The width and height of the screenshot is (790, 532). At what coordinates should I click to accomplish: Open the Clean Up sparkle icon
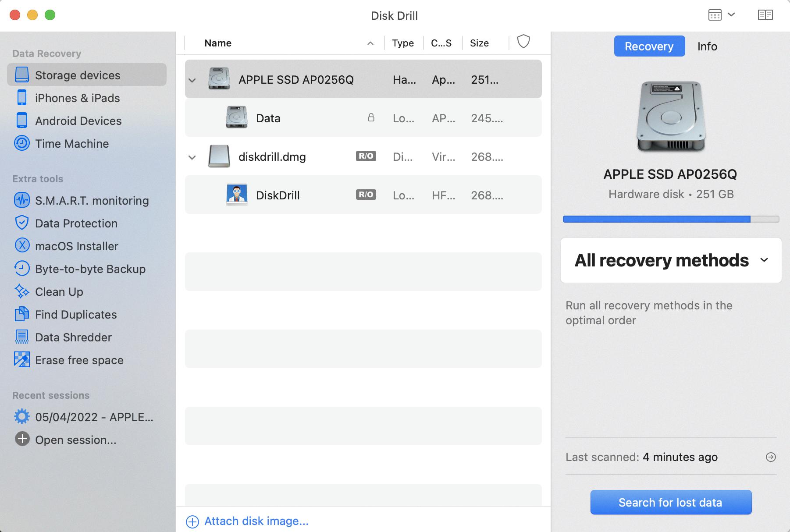pyautogui.click(x=21, y=291)
